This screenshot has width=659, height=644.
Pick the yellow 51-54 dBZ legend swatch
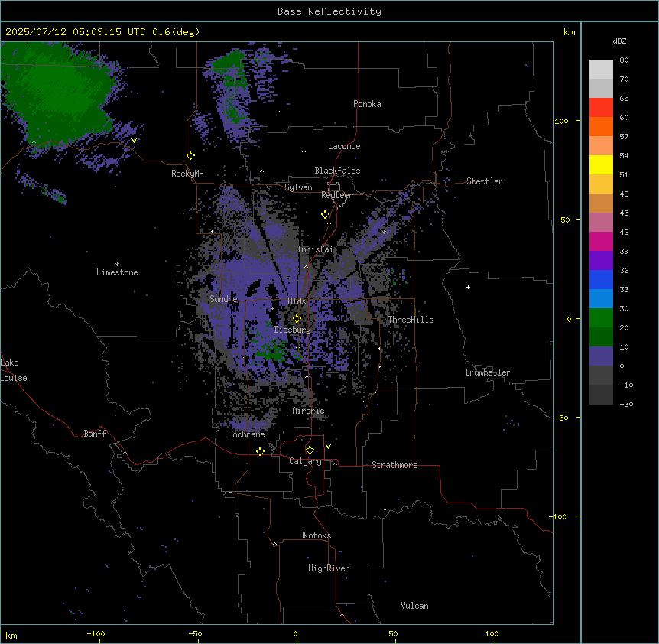coord(601,164)
